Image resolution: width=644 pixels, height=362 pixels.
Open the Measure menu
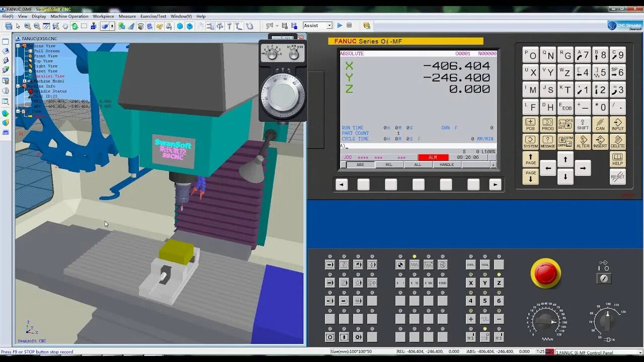127,16
